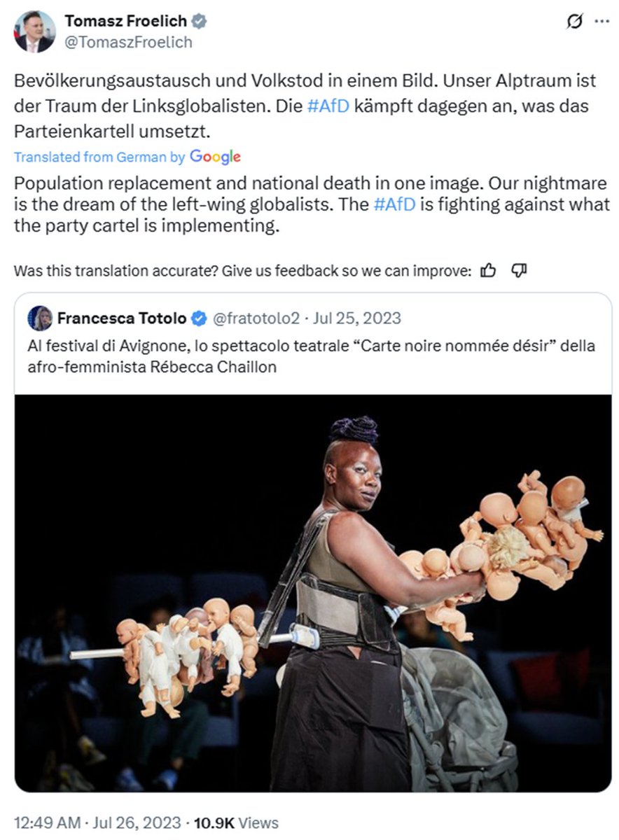The width and height of the screenshot is (619, 840).
Task: Open the quoted tweet photo
Action: [x=313, y=593]
